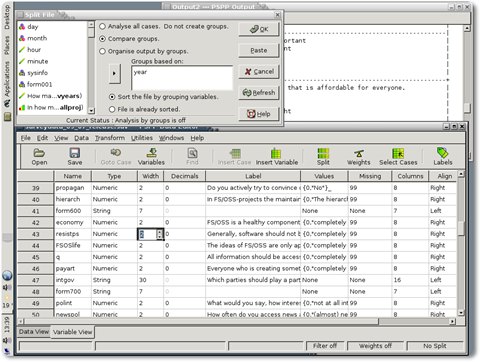This screenshot has width=480, height=362.
Task: Open the Windows menu
Action: click(x=171, y=138)
